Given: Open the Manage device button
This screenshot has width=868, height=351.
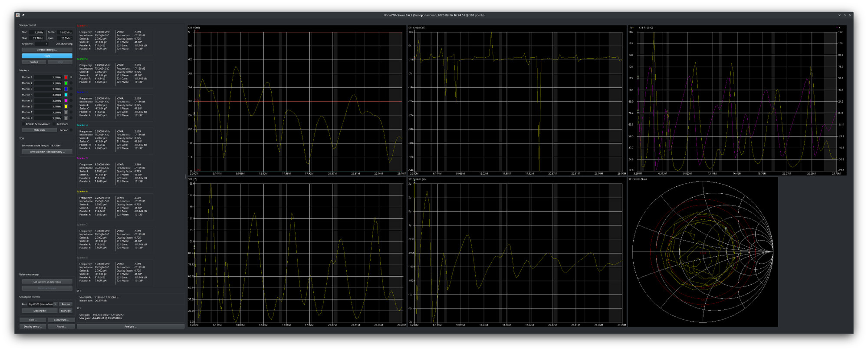Looking at the screenshot, I should [66, 311].
